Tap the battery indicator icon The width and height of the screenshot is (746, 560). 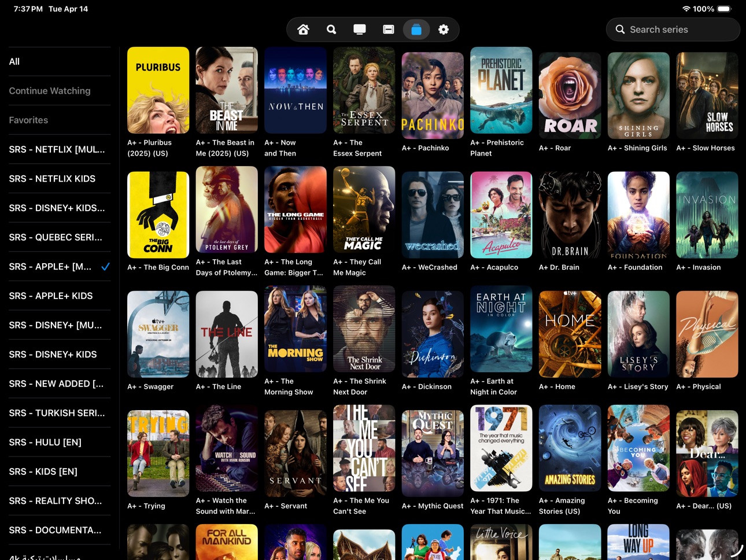(x=725, y=9)
